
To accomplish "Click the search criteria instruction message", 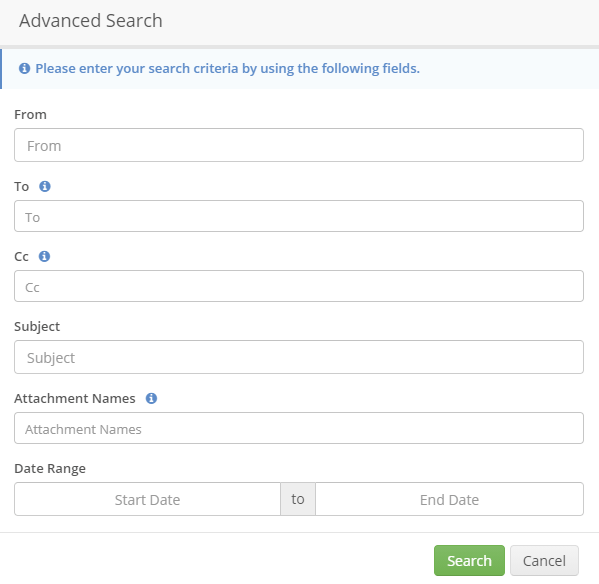I will click(228, 69).
